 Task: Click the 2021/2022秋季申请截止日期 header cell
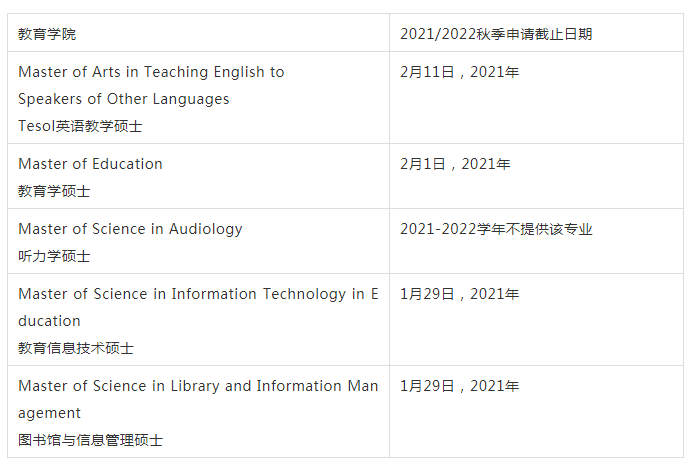point(536,33)
